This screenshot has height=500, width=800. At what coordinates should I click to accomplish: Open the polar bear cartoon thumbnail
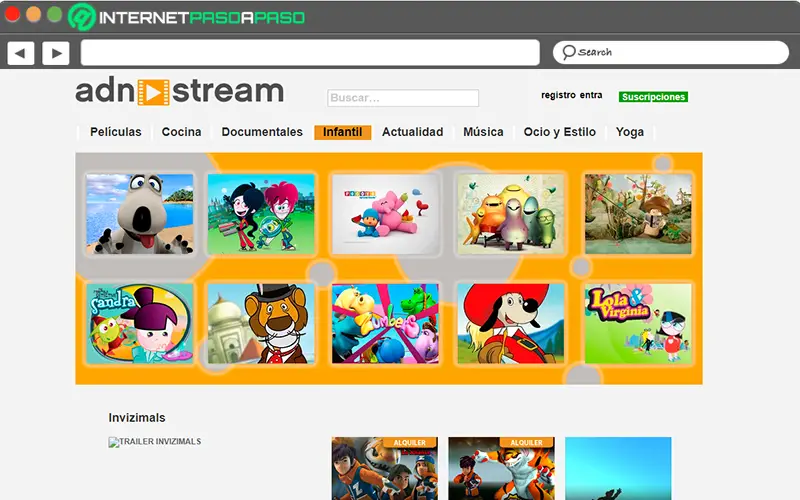(140, 214)
